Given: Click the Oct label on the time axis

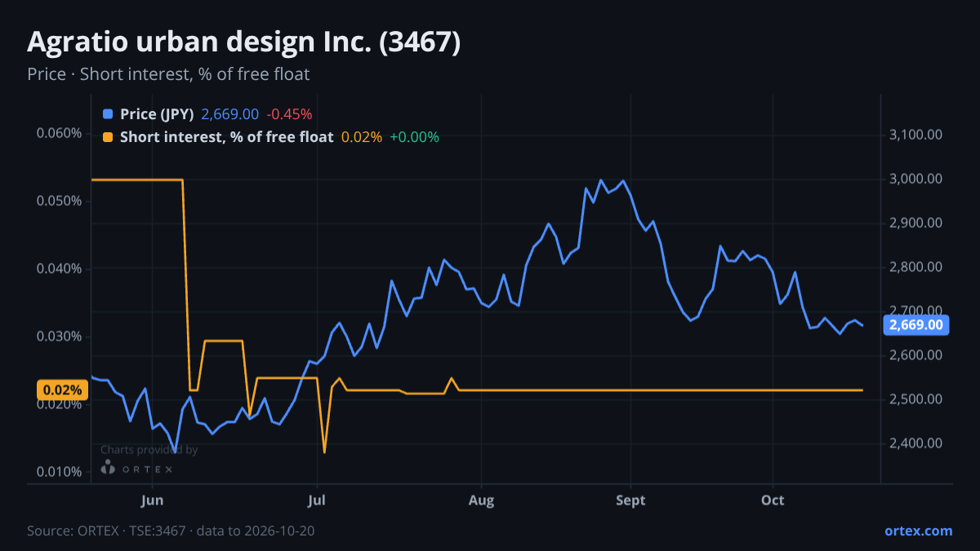Looking at the screenshot, I should pyautogui.click(x=773, y=500).
